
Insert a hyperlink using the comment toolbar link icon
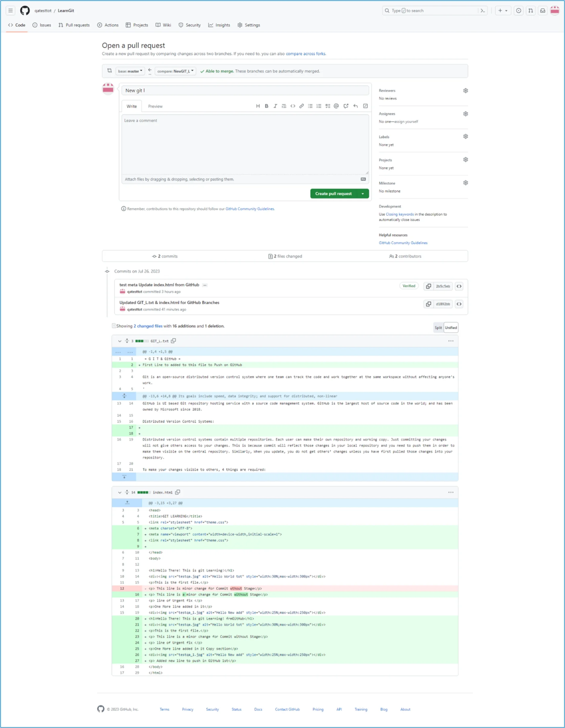click(x=301, y=106)
